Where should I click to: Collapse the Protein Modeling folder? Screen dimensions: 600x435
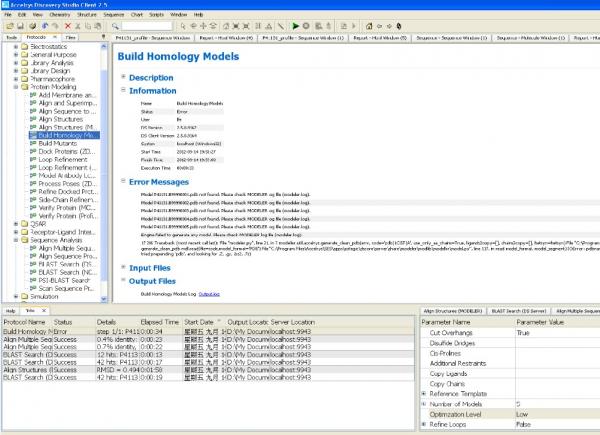16,87
